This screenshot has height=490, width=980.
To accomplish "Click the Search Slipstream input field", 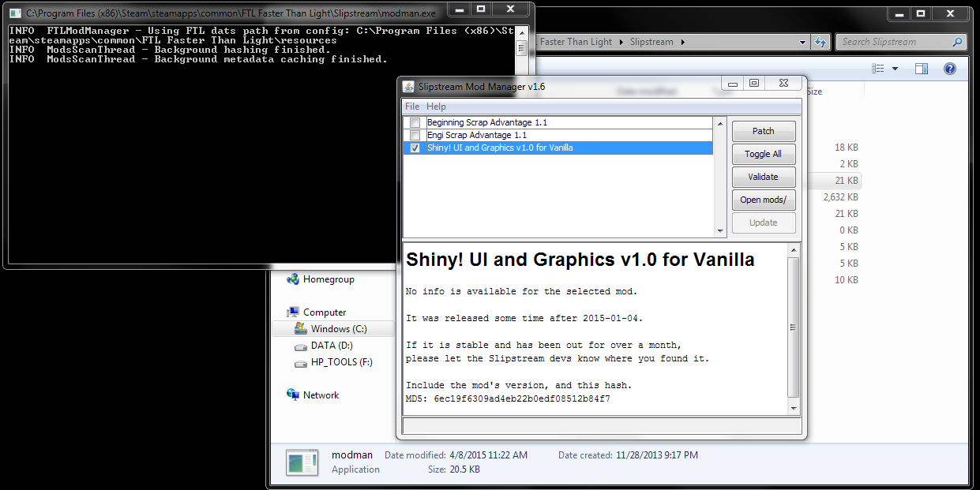I will [892, 42].
